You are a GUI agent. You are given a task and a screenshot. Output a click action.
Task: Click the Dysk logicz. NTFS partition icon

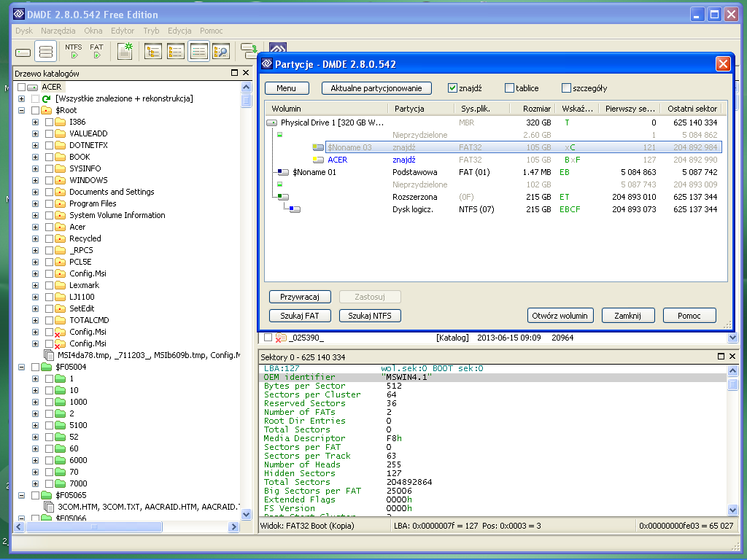[x=295, y=209]
